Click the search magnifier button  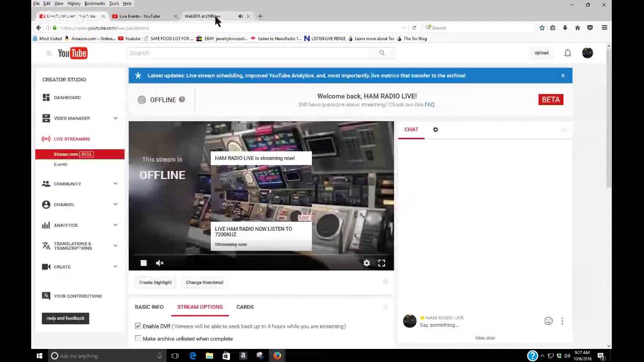click(382, 53)
